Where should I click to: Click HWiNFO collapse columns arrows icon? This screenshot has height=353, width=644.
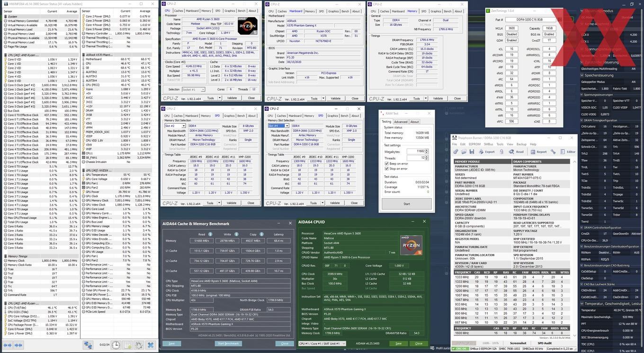tap(19, 345)
